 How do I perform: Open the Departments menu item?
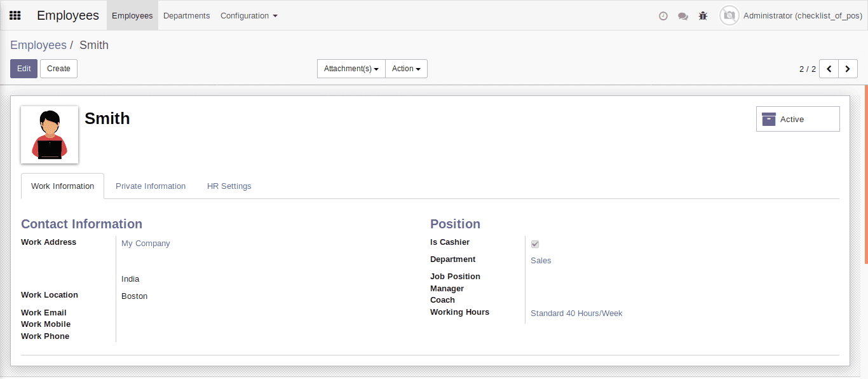186,15
